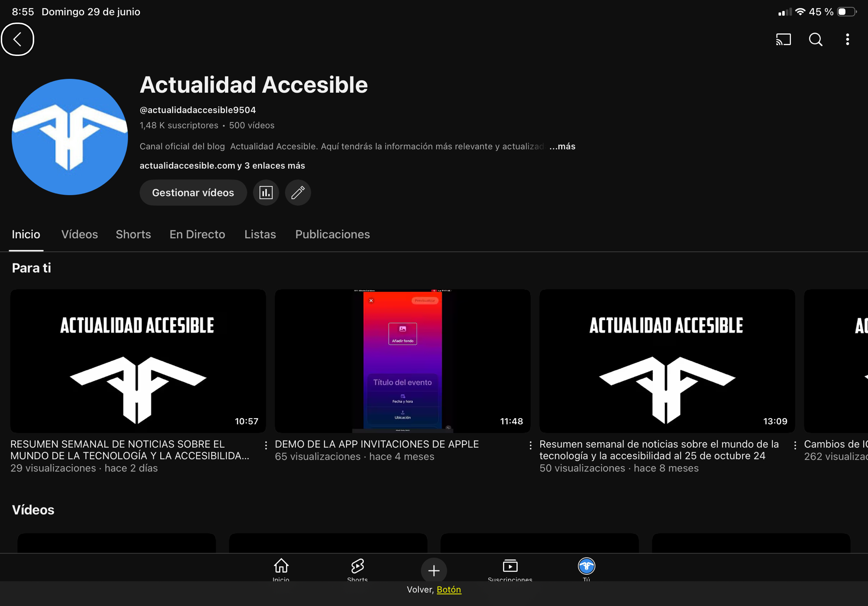Viewport: 868px width, 606px height.
Task: Select the Inicio channel tab
Action: click(x=26, y=235)
